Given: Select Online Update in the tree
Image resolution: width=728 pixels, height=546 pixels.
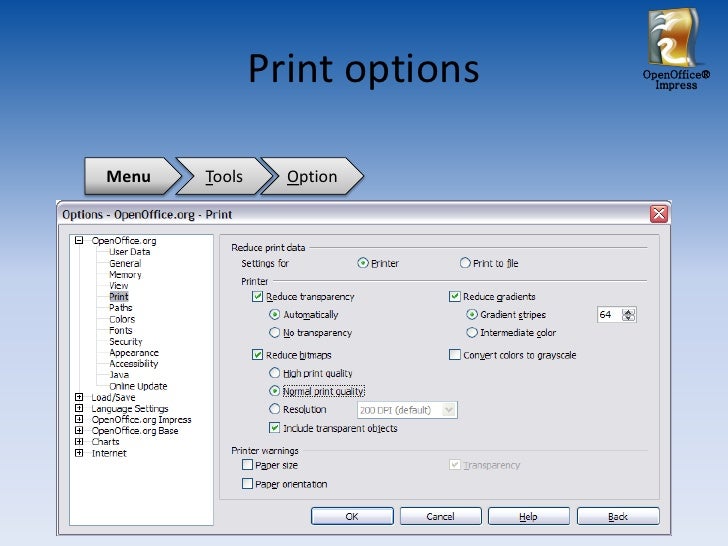Looking at the screenshot, I should point(138,386).
